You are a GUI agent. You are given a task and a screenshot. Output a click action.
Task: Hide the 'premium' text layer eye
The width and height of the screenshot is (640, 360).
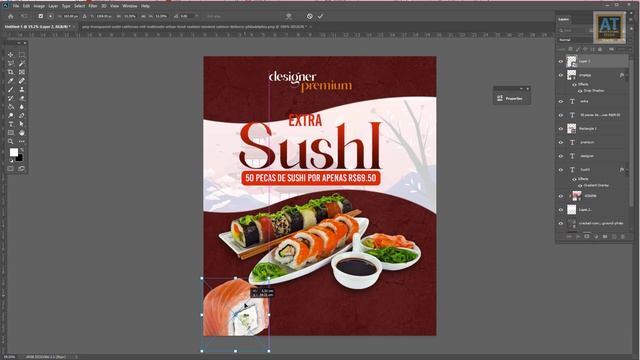tap(560, 142)
